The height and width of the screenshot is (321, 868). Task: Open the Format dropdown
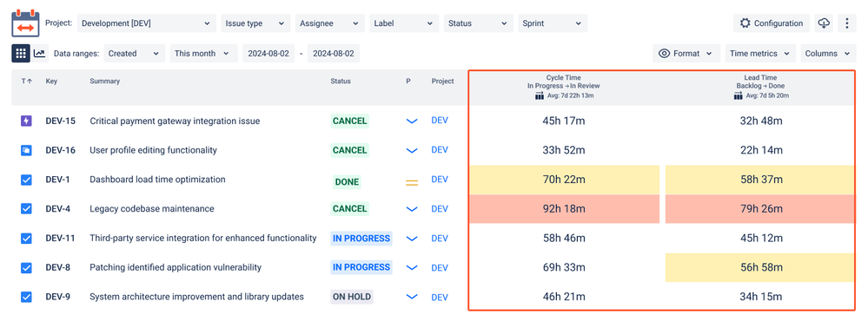tap(686, 54)
